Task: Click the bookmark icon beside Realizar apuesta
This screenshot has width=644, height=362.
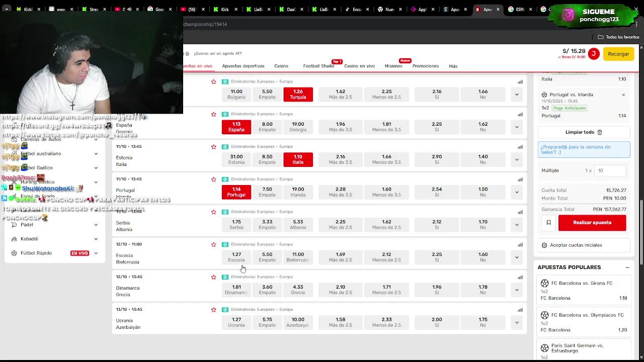Action: pyautogui.click(x=548, y=223)
